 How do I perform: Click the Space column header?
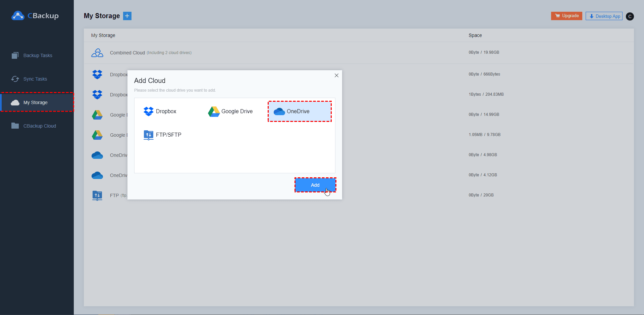(475, 35)
